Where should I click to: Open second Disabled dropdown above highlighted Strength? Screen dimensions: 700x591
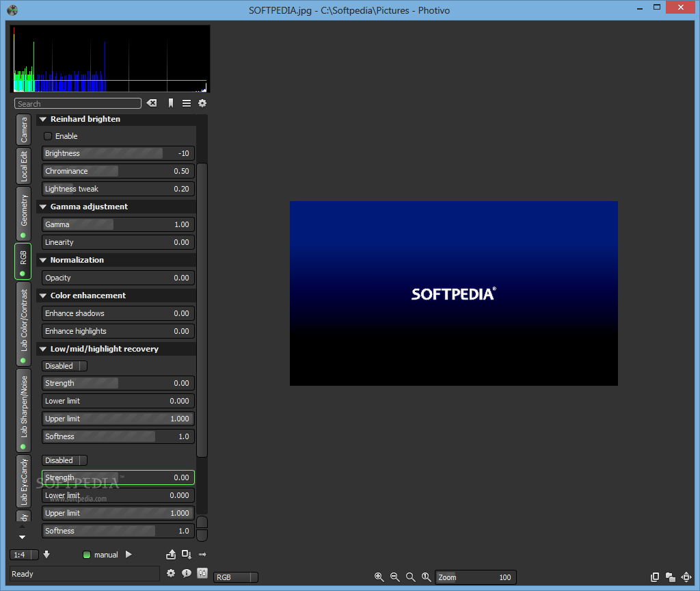(65, 460)
